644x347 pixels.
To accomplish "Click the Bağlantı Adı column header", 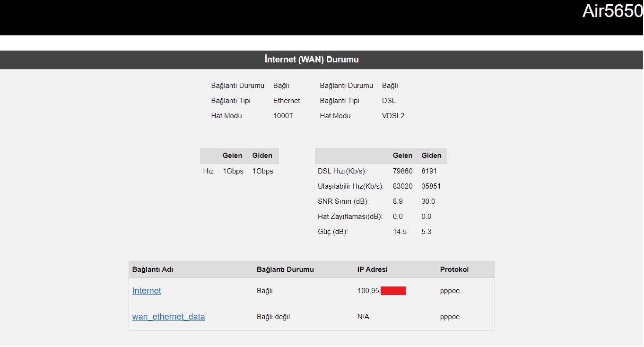I will point(153,269).
